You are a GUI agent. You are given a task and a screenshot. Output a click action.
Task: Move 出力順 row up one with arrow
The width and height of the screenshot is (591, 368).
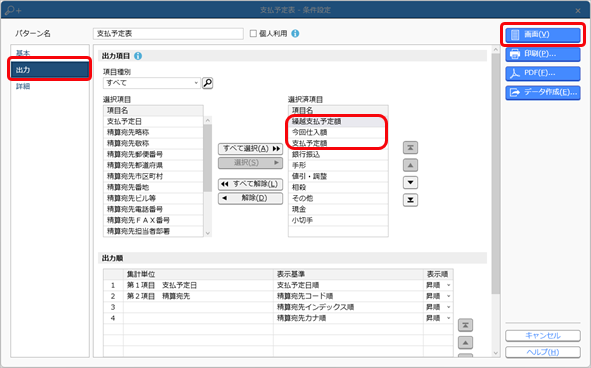465,343
